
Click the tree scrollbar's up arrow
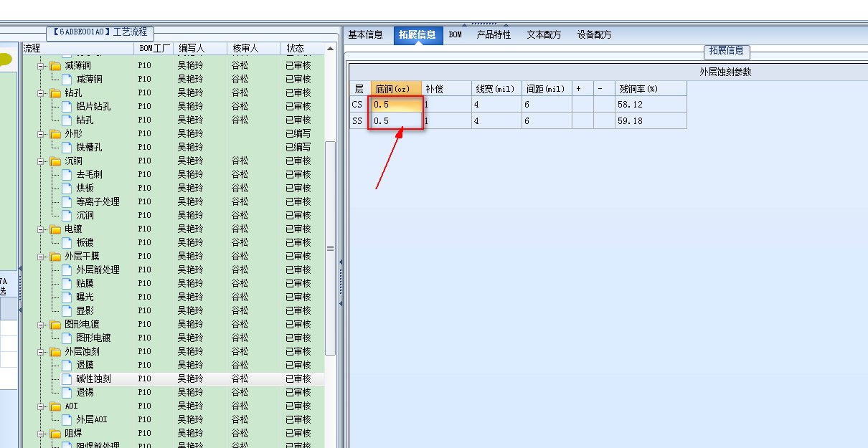tap(331, 49)
